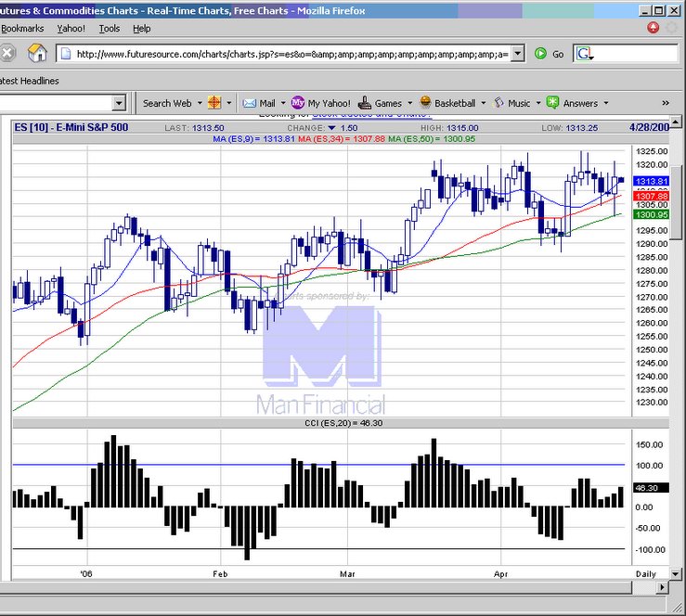Expand the Answers dropdown arrow

[x=606, y=103]
